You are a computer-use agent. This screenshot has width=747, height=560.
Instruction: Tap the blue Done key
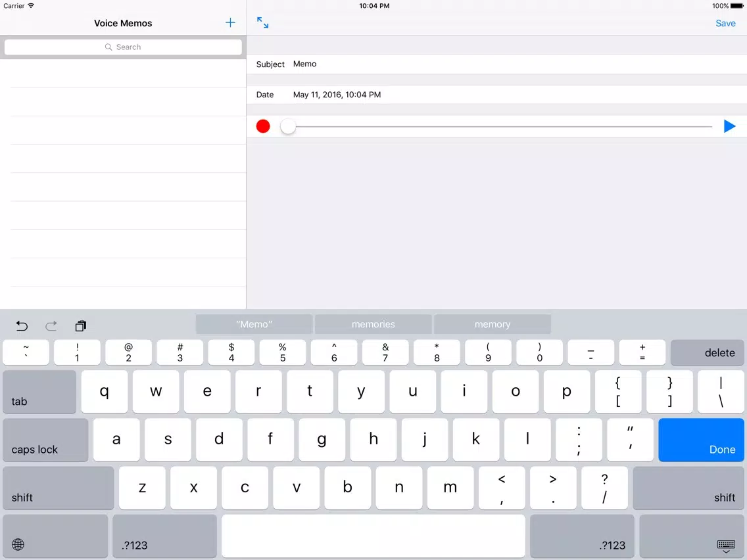pyautogui.click(x=701, y=440)
